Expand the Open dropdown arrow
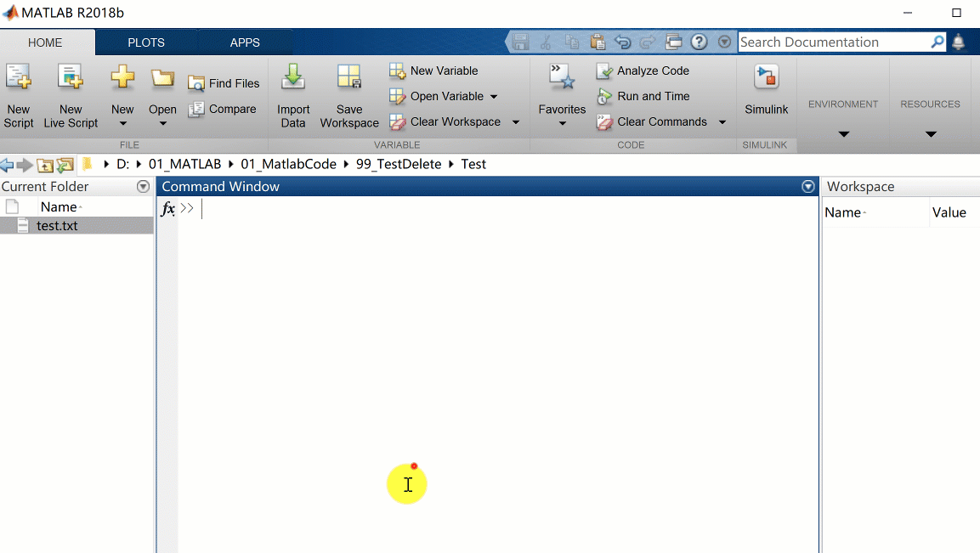Image resolution: width=980 pixels, height=553 pixels. [162, 124]
